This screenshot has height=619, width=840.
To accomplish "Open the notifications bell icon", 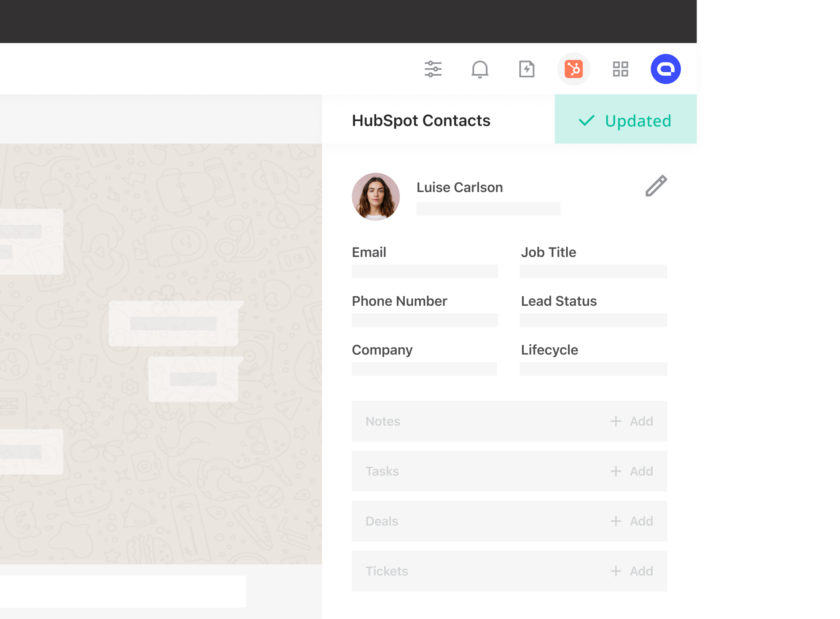I will 480,69.
